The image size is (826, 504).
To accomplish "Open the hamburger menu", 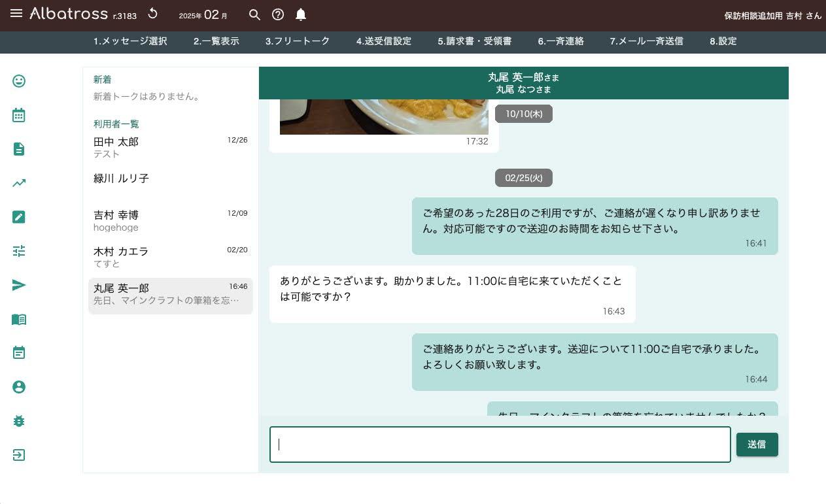I will click(16, 14).
